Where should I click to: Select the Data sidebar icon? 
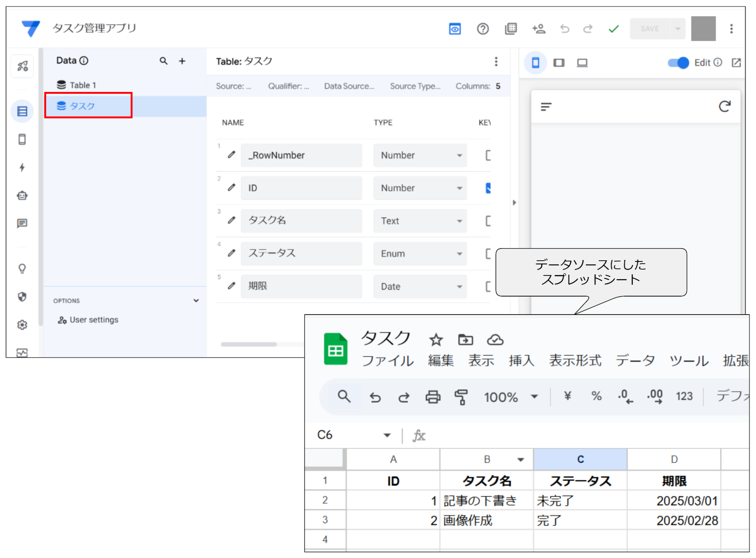pos(22,111)
